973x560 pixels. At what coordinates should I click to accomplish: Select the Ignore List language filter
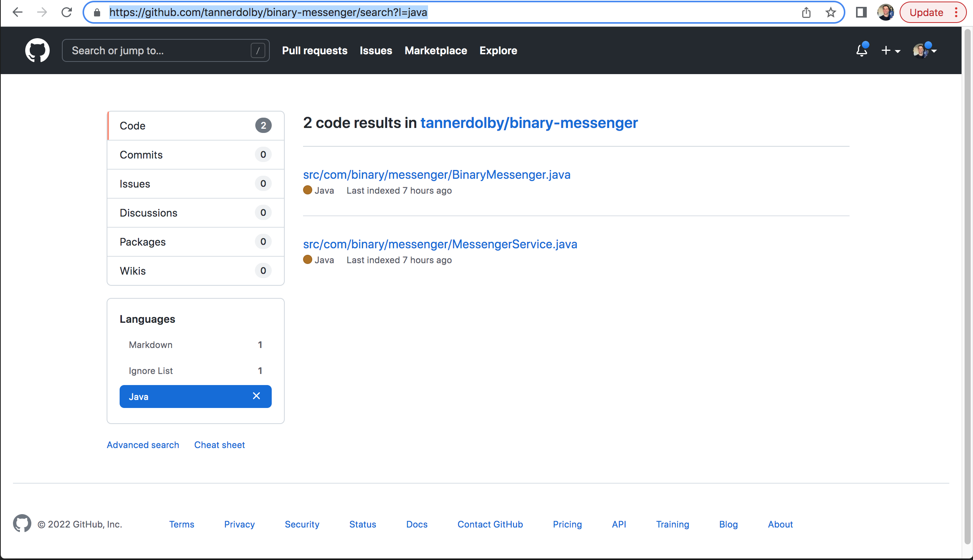[151, 371]
